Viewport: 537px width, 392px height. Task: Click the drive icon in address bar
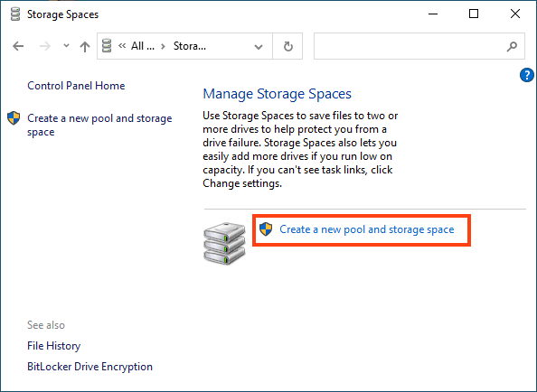[x=107, y=46]
